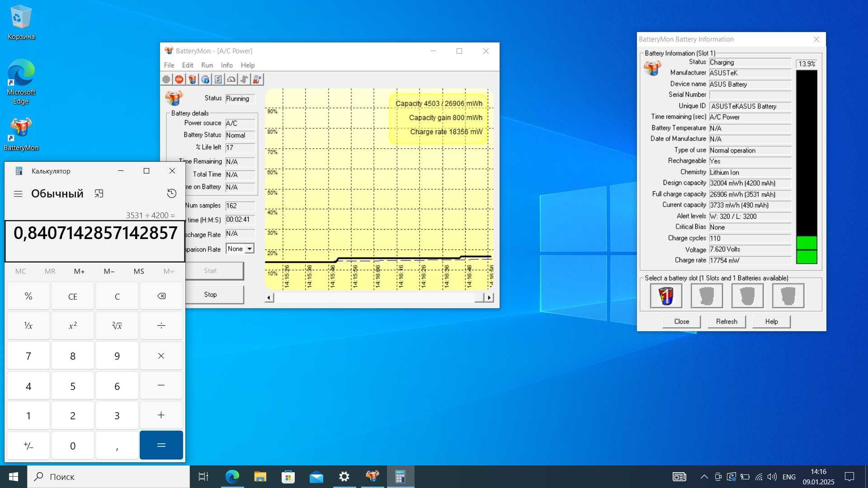Viewport: 868px width, 488px height.
Task: Click the Num samples value field 162
Action: point(240,206)
